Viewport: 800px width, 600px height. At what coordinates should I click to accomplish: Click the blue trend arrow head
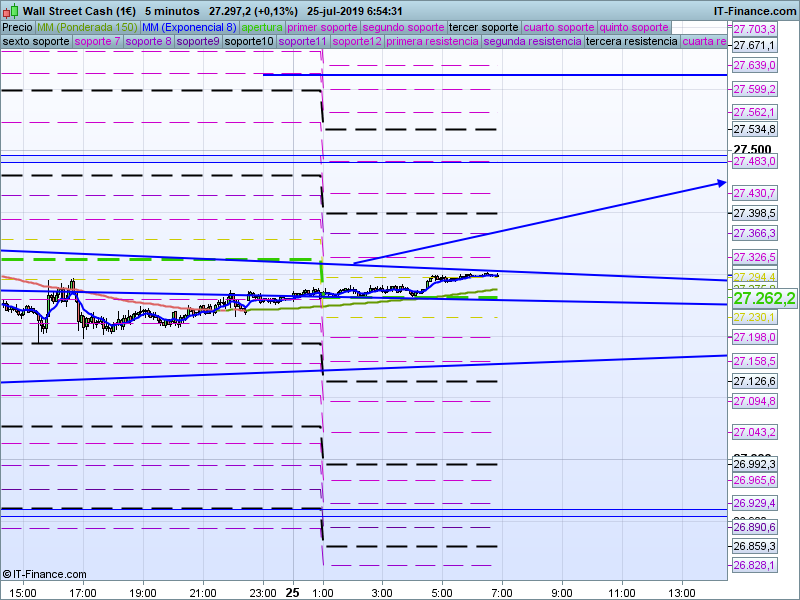pos(721,182)
